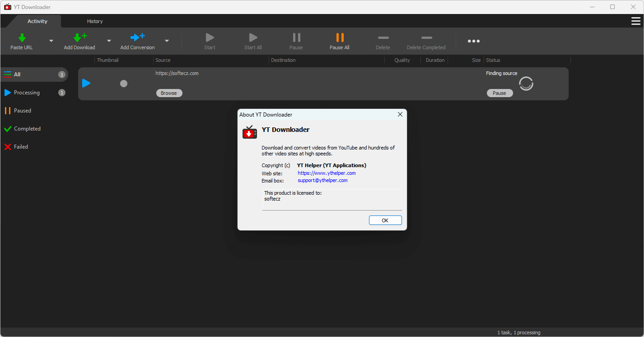Open the hamburger menu icon
Viewport: 644px width, 337px height.
(635, 21)
